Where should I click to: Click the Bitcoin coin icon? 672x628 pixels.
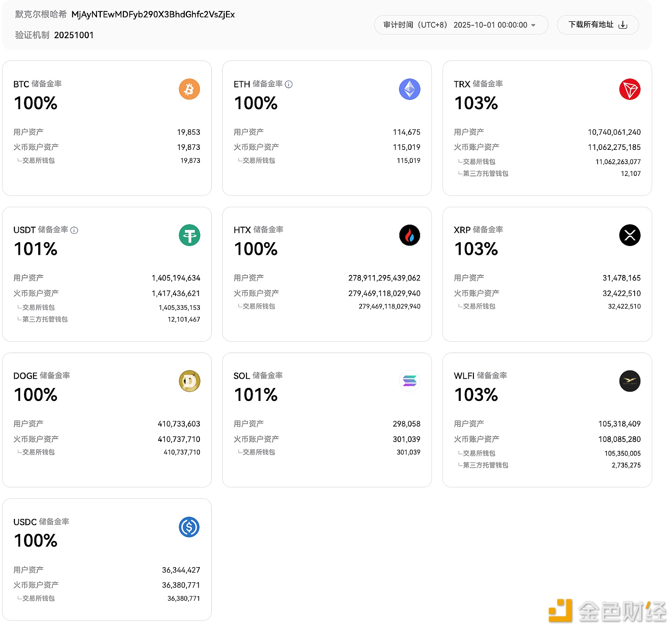click(x=189, y=89)
